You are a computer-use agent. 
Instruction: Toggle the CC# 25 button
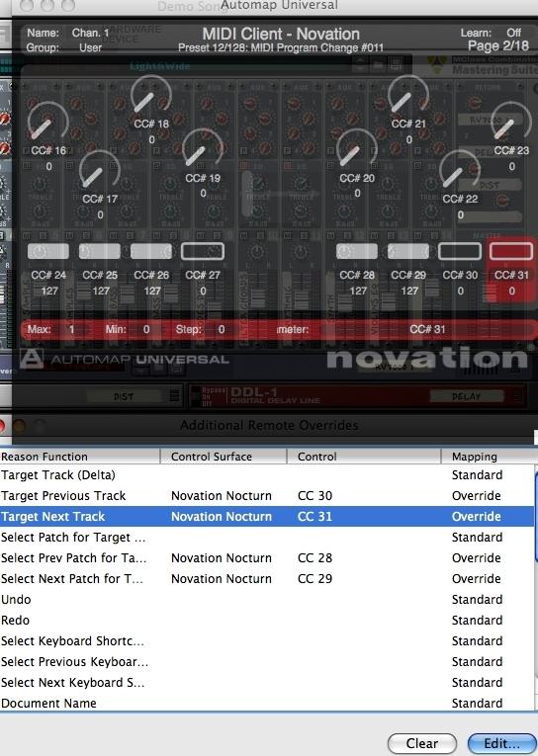[x=100, y=251]
